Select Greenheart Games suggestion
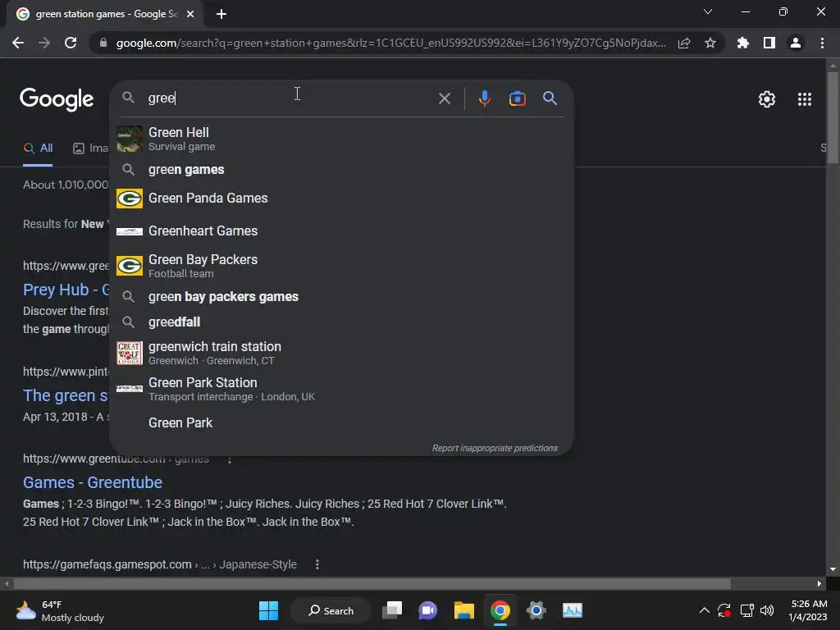This screenshot has width=840, height=630. pos(342,231)
